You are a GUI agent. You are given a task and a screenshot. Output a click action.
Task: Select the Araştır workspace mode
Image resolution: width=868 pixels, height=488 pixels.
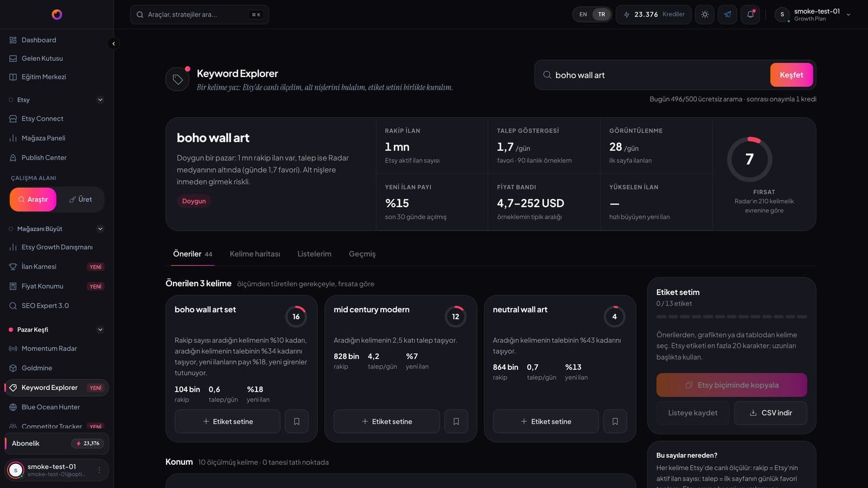[33, 200]
